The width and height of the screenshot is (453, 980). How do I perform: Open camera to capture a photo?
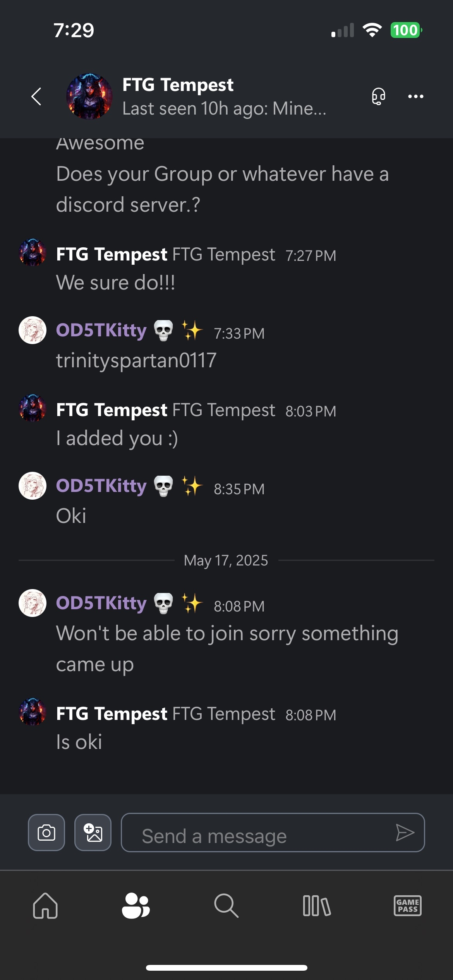point(46,833)
